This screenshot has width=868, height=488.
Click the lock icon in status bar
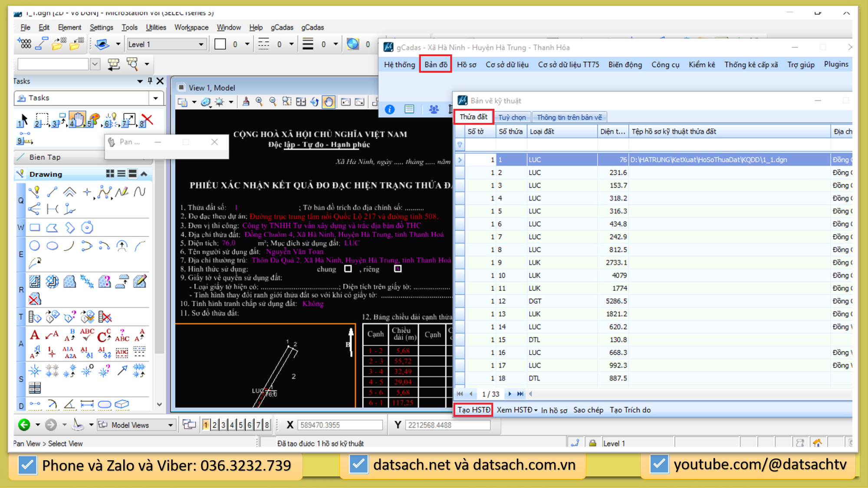click(592, 443)
